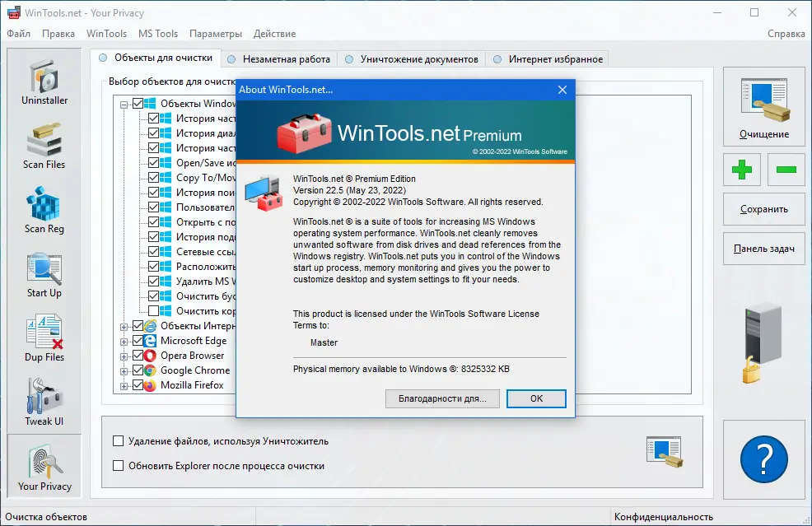This screenshot has height=526, width=812.
Task: Open the Tweak UI tool
Action: 44,403
